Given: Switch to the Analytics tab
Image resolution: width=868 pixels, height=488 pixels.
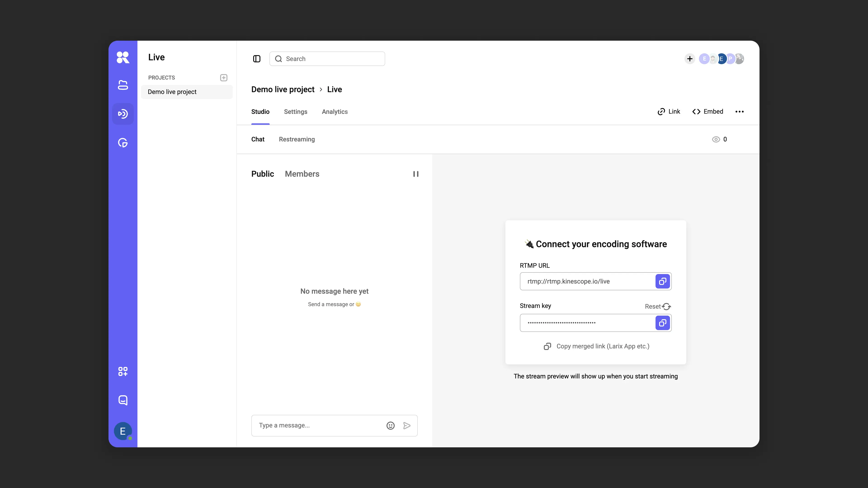Looking at the screenshot, I should pyautogui.click(x=335, y=112).
